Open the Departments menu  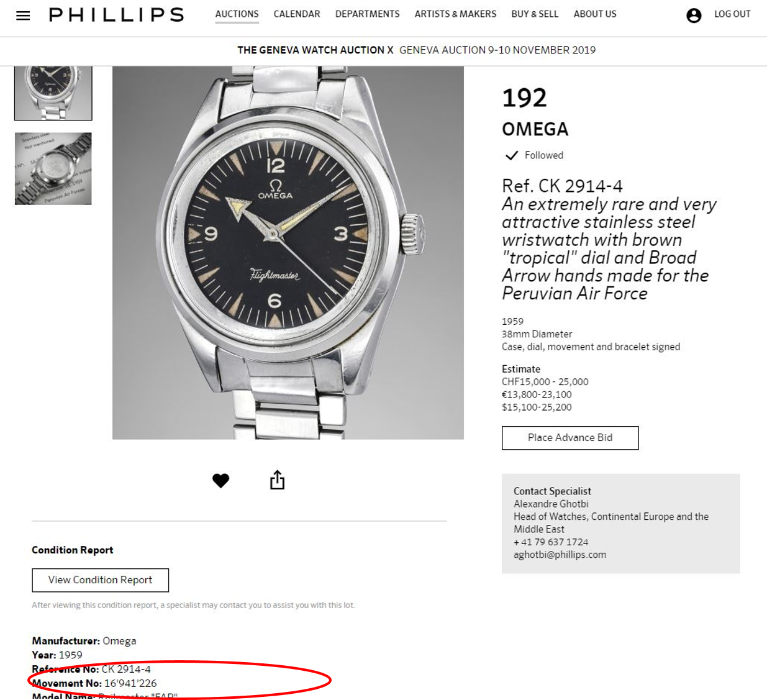(x=367, y=14)
